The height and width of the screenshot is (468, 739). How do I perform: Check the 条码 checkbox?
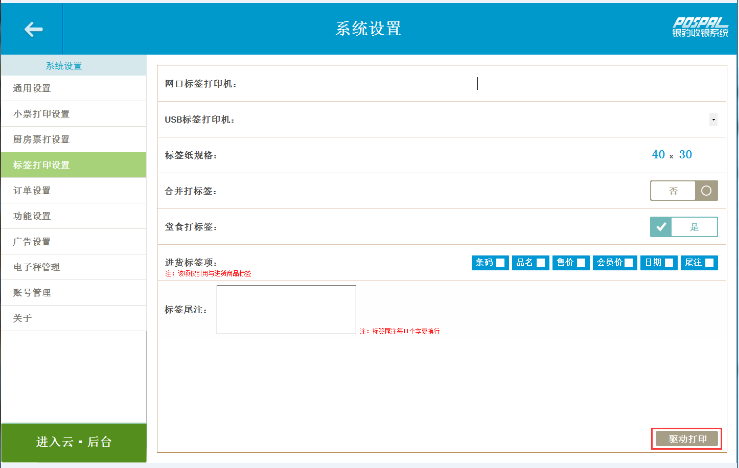pos(500,263)
